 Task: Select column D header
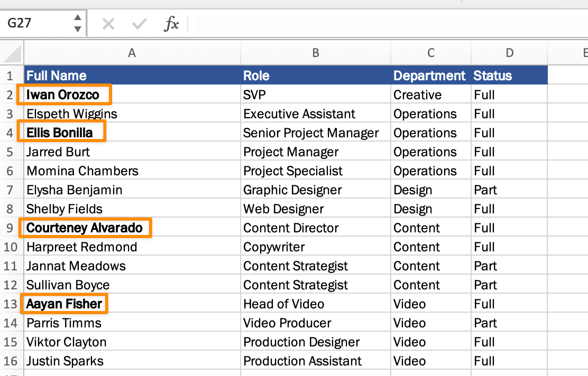509,53
